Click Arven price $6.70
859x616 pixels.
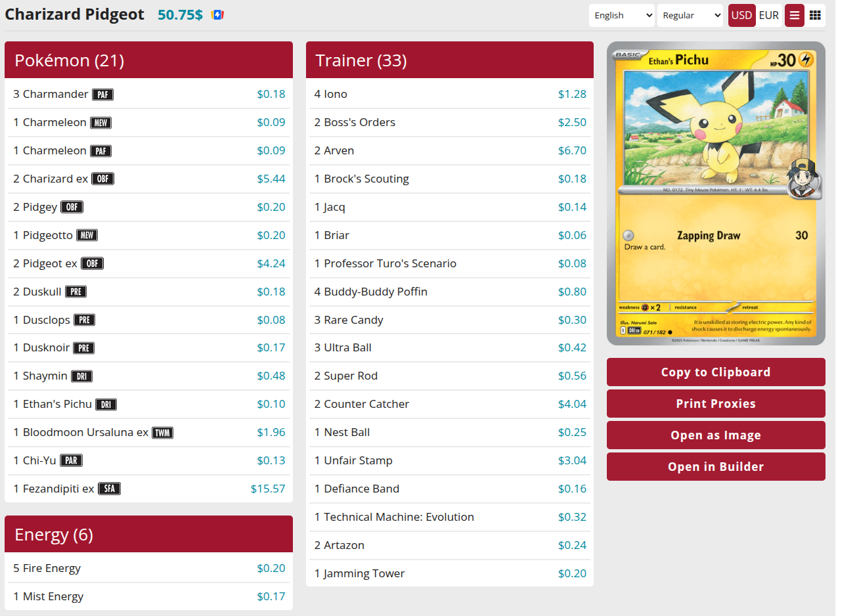tap(572, 151)
